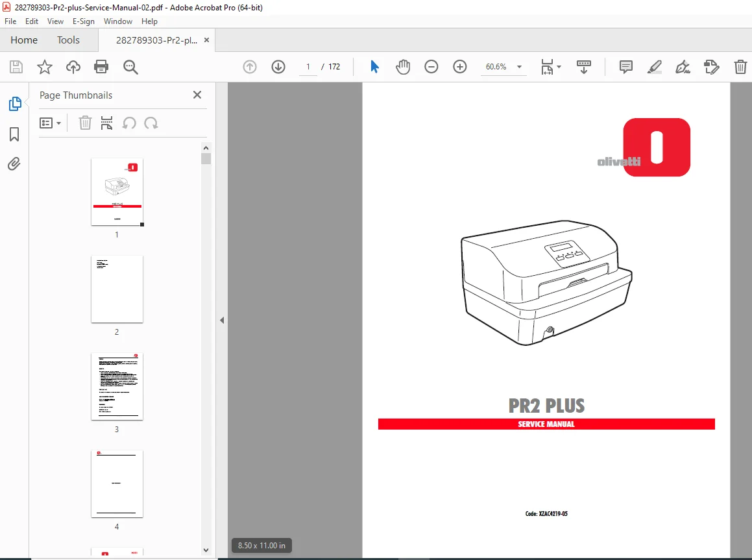Go to previous page arrow
The image size is (752, 560).
click(x=250, y=67)
